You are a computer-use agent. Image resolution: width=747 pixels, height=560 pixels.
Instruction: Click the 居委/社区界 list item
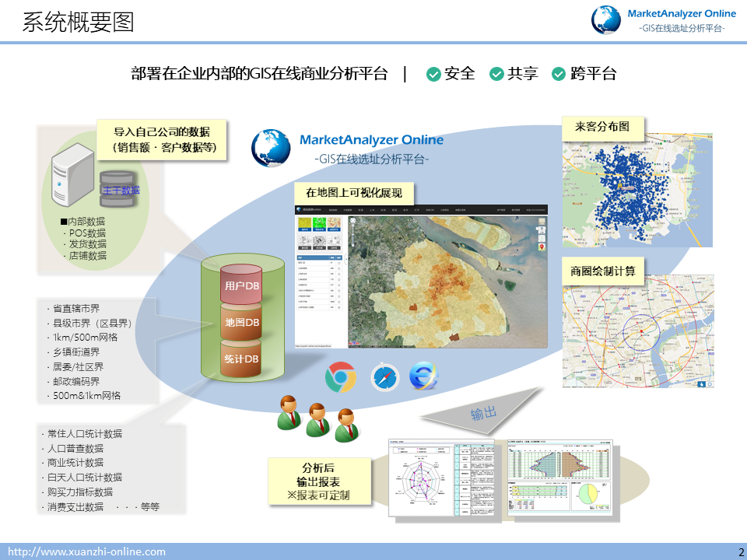75,367
